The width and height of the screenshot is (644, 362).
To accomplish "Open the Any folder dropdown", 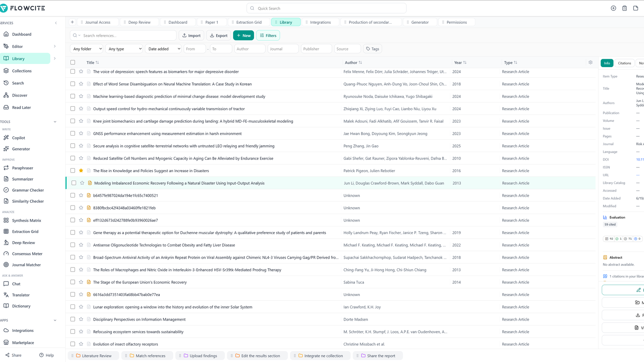I will 87,49.
